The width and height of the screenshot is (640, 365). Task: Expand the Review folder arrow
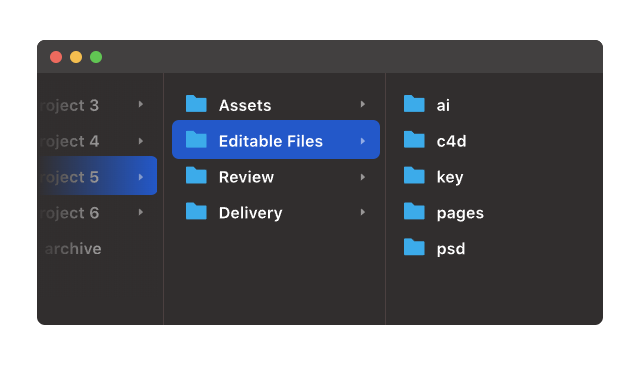tap(362, 177)
